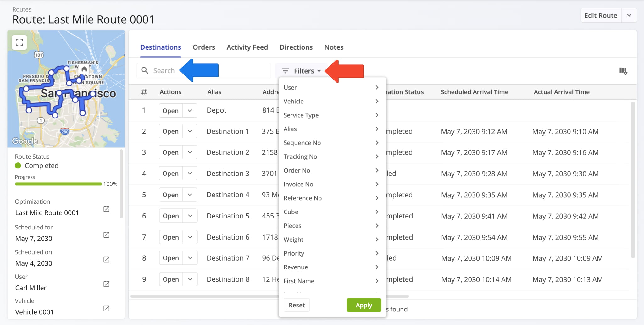The height and width of the screenshot is (325, 644).
Task: Open Vehicle 0001 link icon
Action: coord(107,308)
